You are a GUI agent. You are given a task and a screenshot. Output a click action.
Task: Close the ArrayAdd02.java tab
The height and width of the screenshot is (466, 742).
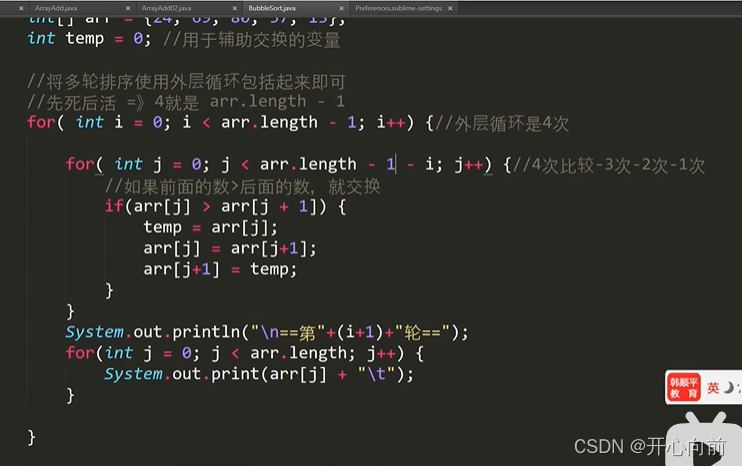[x=235, y=8]
